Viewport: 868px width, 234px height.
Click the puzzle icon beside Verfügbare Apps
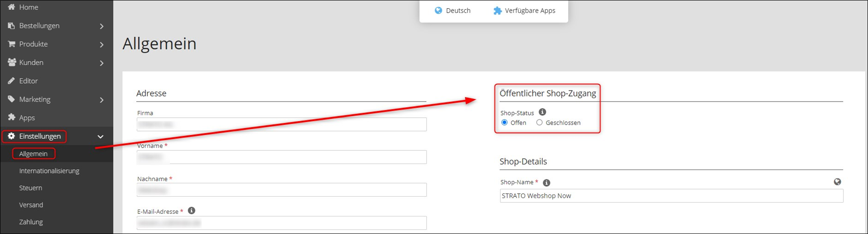click(497, 11)
